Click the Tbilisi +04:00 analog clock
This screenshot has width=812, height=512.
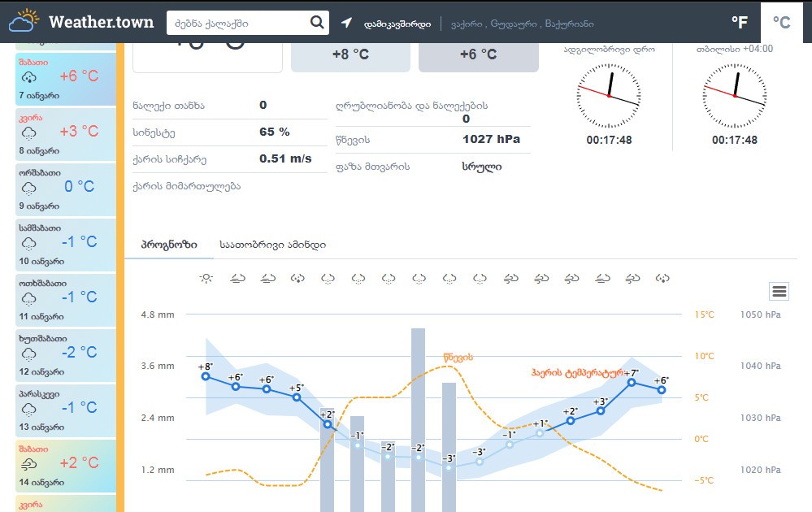point(734,96)
